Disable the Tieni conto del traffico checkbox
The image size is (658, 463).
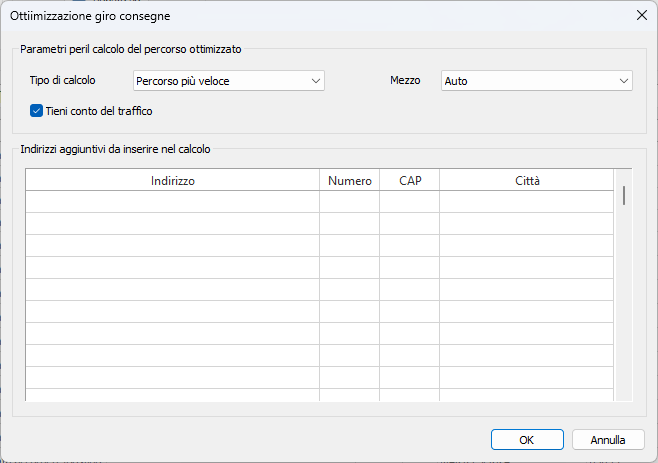click(x=37, y=111)
